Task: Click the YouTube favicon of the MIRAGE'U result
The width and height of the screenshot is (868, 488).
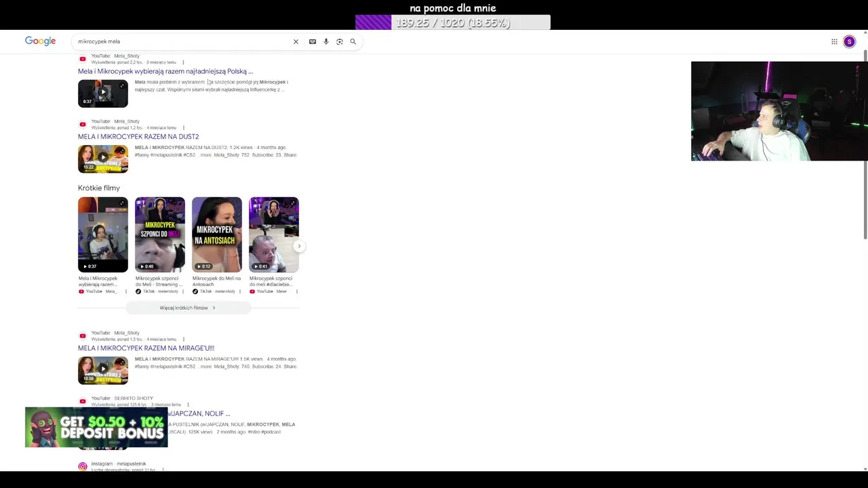Action: pyautogui.click(x=83, y=335)
